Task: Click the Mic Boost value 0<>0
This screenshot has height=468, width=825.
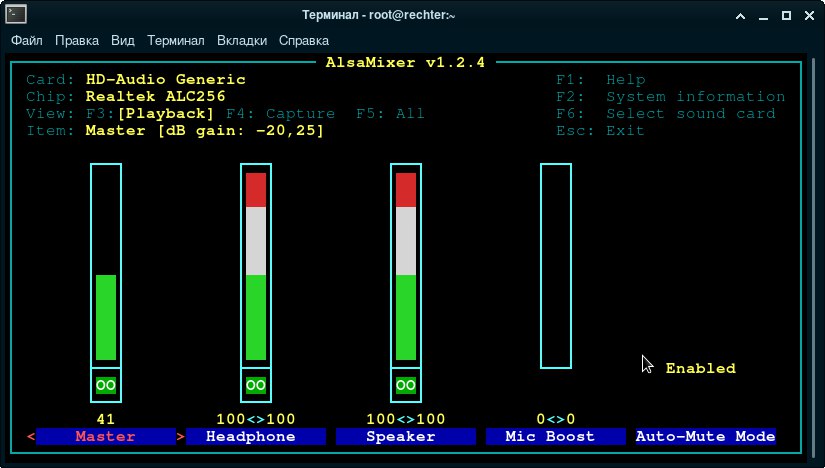Action: 556,419
